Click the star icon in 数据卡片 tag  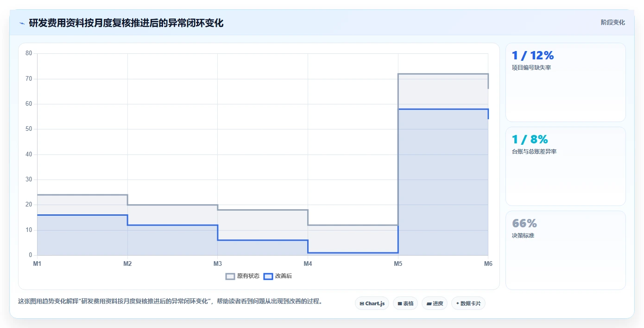pos(457,303)
